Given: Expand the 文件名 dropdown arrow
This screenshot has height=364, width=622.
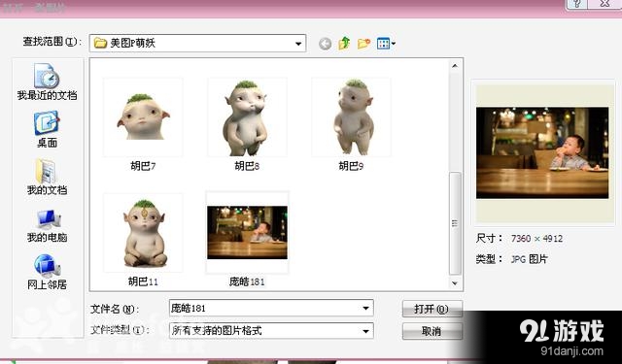Looking at the screenshot, I should point(365,308).
